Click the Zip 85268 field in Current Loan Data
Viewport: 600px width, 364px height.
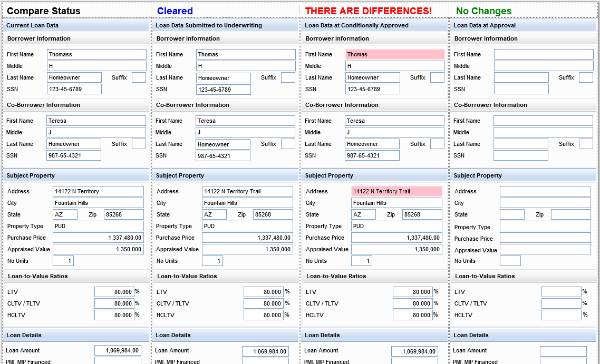coord(124,214)
